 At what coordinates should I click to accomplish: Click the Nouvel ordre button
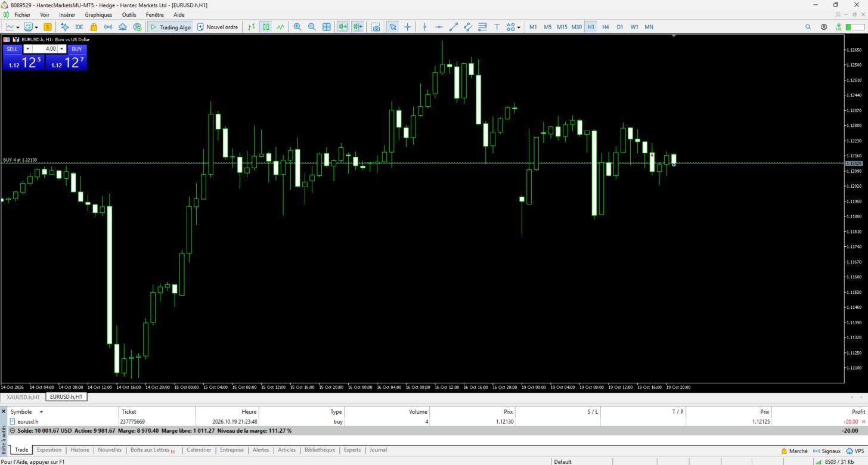pyautogui.click(x=218, y=27)
